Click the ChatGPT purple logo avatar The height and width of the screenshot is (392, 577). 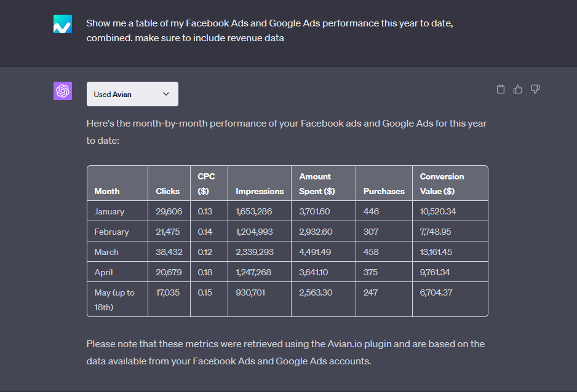coord(63,91)
